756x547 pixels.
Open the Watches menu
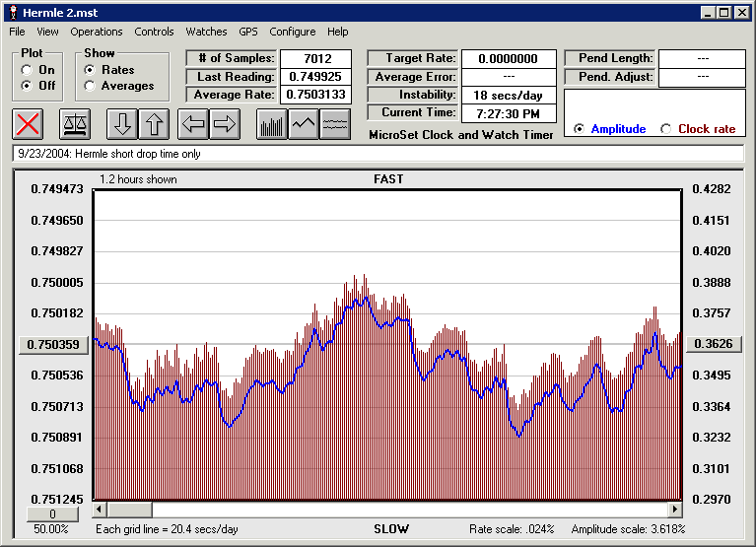coord(206,32)
